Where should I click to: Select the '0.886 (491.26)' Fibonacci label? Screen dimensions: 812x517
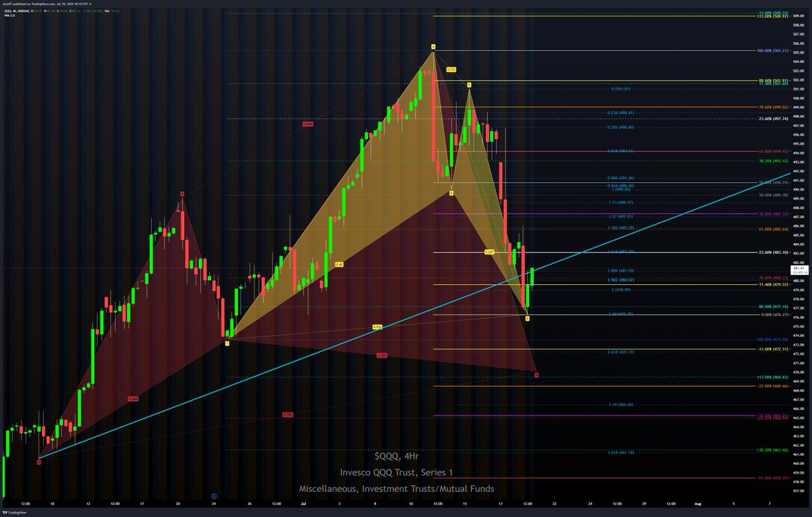click(621, 178)
